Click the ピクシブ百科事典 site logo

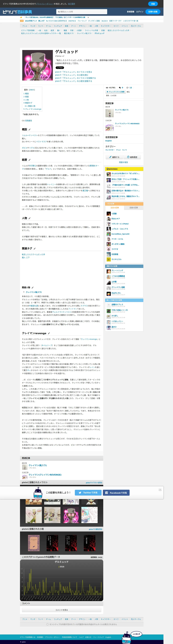click(x=17, y=12)
